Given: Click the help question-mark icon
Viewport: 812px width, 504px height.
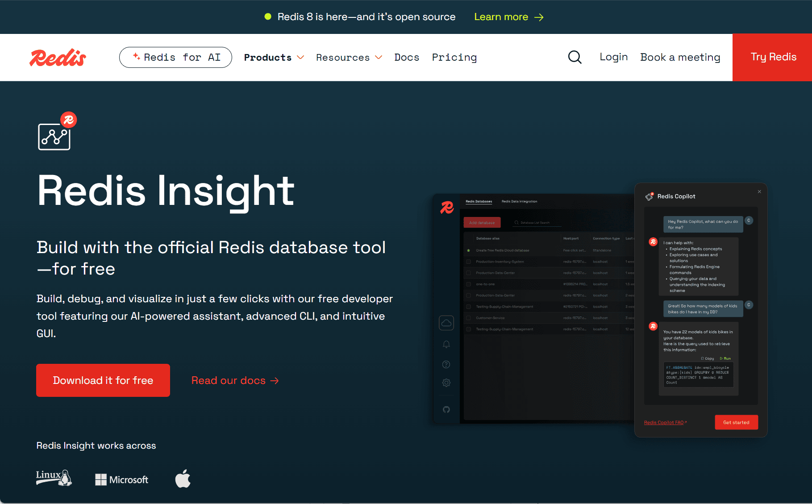Looking at the screenshot, I should coord(446,364).
